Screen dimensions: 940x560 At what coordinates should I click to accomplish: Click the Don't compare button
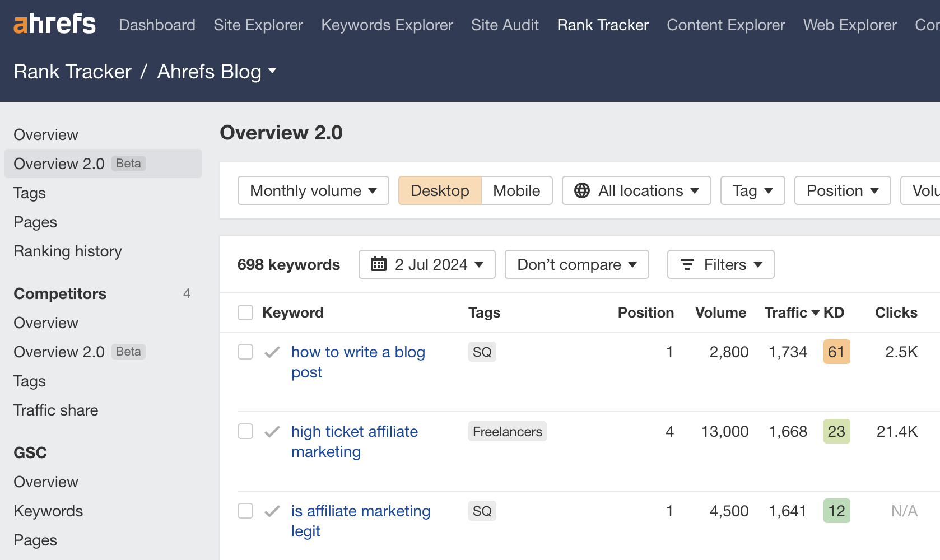click(576, 264)
